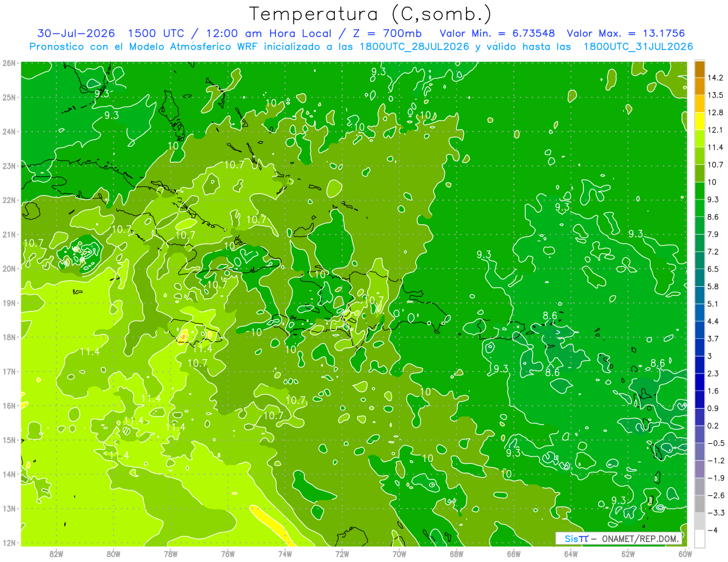Click the '22N' latitude axis label
Viewport: 728px width, 562px height.
pyautogui.click(x=8, y=200)
